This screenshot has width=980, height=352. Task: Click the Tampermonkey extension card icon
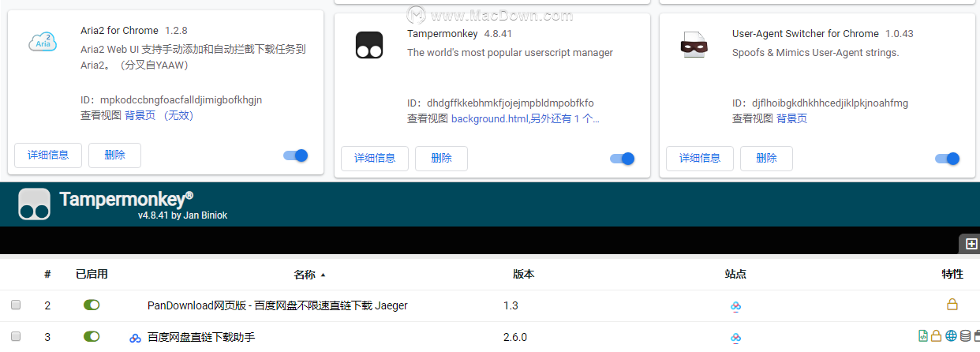click(x=368, y=46)
